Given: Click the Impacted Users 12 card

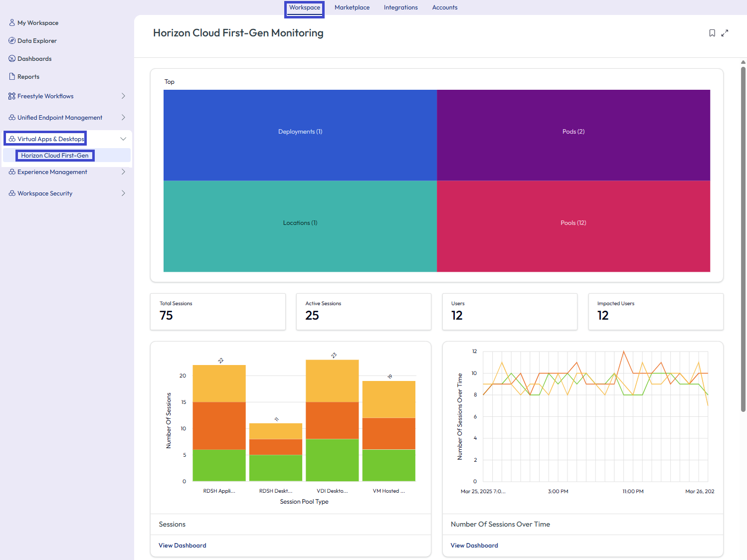Looking at the screenshot, I should (x=656, y=312).
